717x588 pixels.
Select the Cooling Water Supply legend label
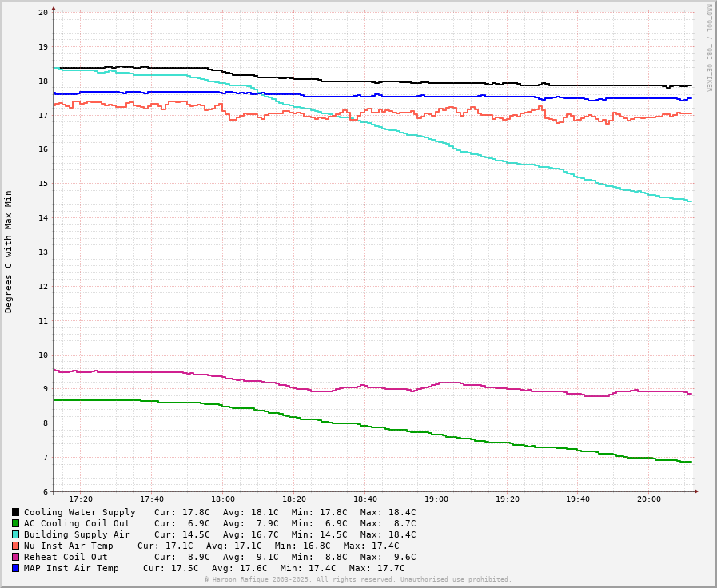[x=79, y=512]
